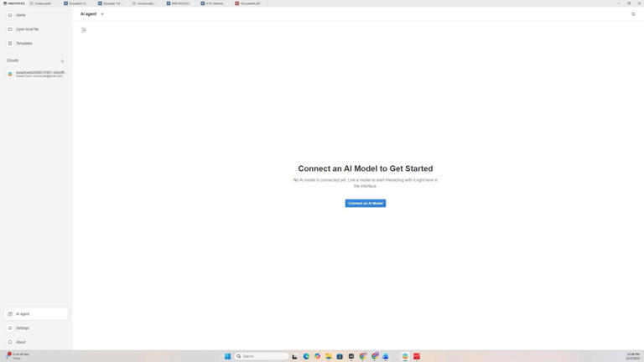
Task: Open the Windows Start menu
Action: (x=227, y=356)
